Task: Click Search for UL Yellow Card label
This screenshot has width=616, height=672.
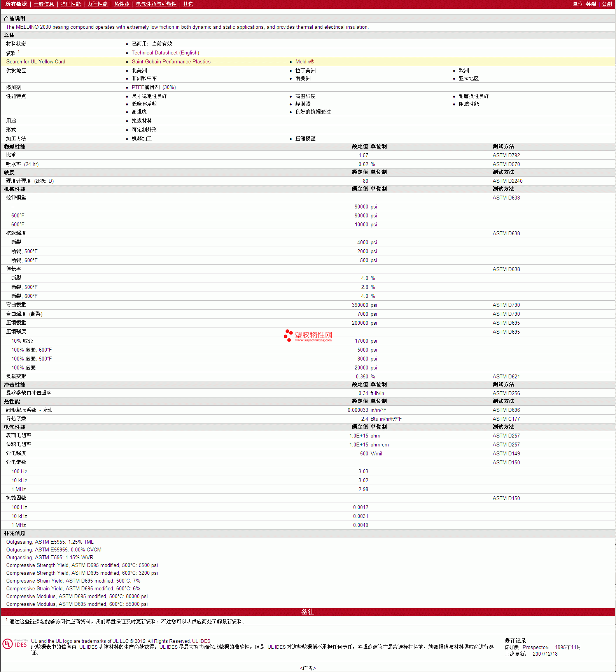Action: (x=36, y=61)
